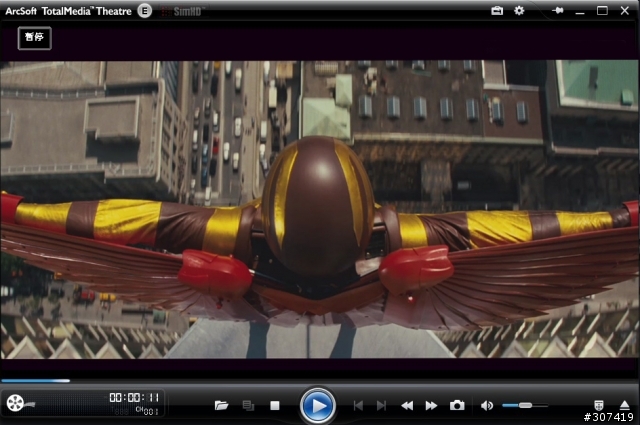The image size is (640, 425).
Task: Close the TotalMedia Theatre window
Action: tap(624, 11)
